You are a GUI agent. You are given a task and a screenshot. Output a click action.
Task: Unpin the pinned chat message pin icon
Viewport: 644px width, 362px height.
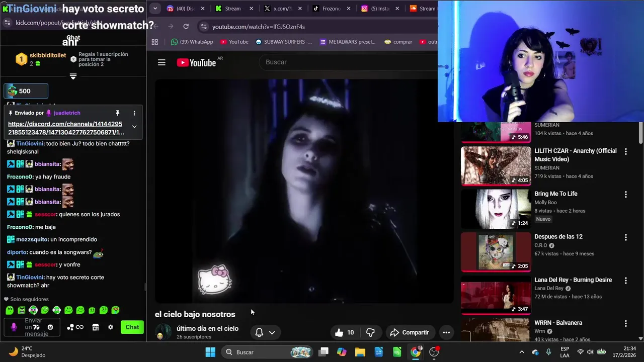pyautogui.click(x=117, y=113)
